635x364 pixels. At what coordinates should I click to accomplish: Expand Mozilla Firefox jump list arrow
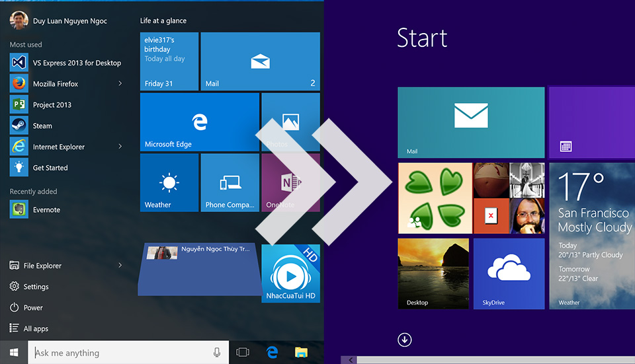[120, 83]
